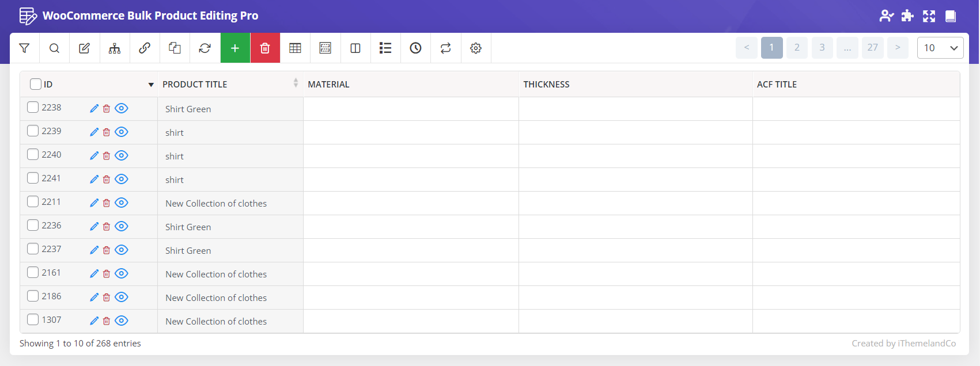Image resolution: width=980 pixels, height=366 pixels.
Task: Expand the ID column dropdown arrow
Action: click(x=151, y=85)
